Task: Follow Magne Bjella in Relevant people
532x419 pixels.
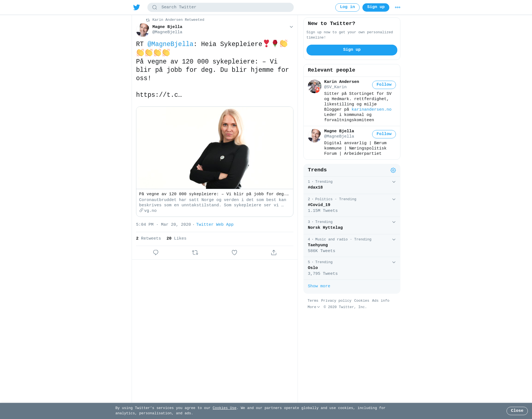Action: pos(384,134)
